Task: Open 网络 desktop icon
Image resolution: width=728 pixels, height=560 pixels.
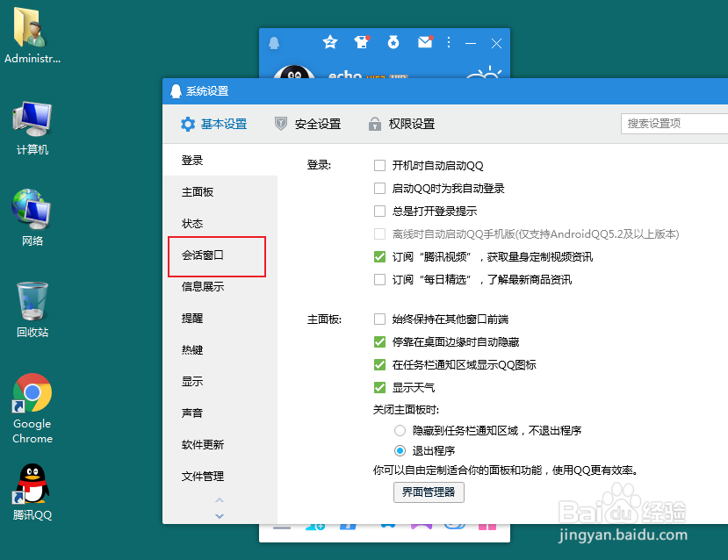Action: [x=32, y=217]
